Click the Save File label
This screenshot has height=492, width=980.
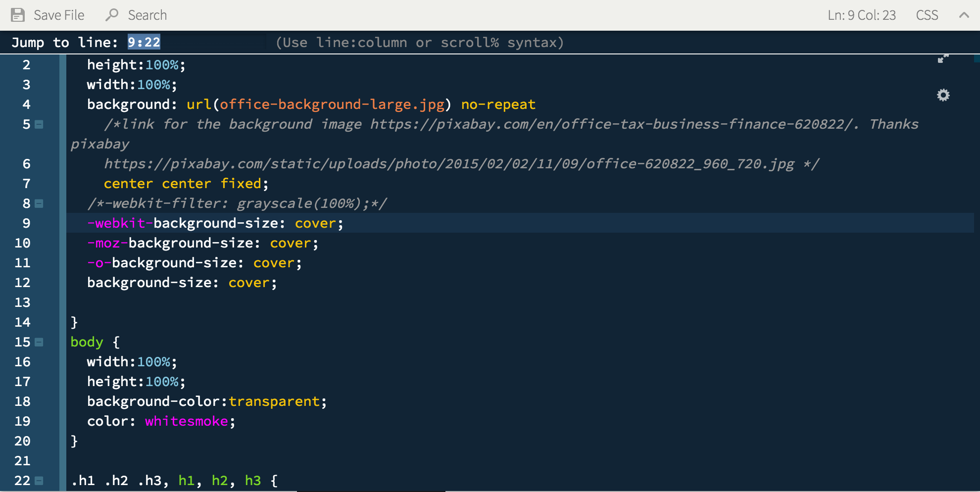click(x=59, y=15)
